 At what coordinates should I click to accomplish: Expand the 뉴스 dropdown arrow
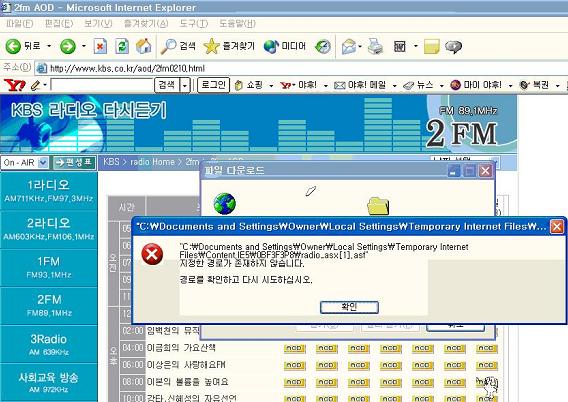[442, 86]
